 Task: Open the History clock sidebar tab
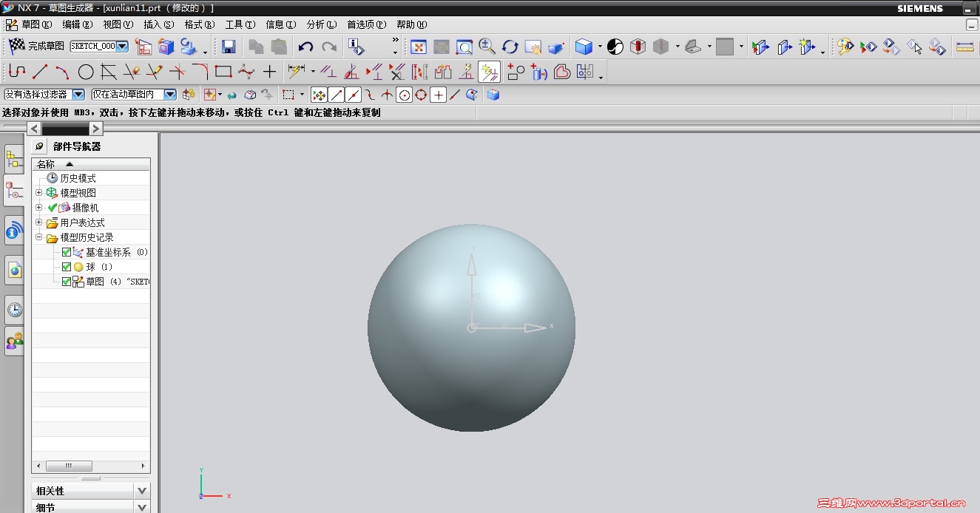point(14,309)
